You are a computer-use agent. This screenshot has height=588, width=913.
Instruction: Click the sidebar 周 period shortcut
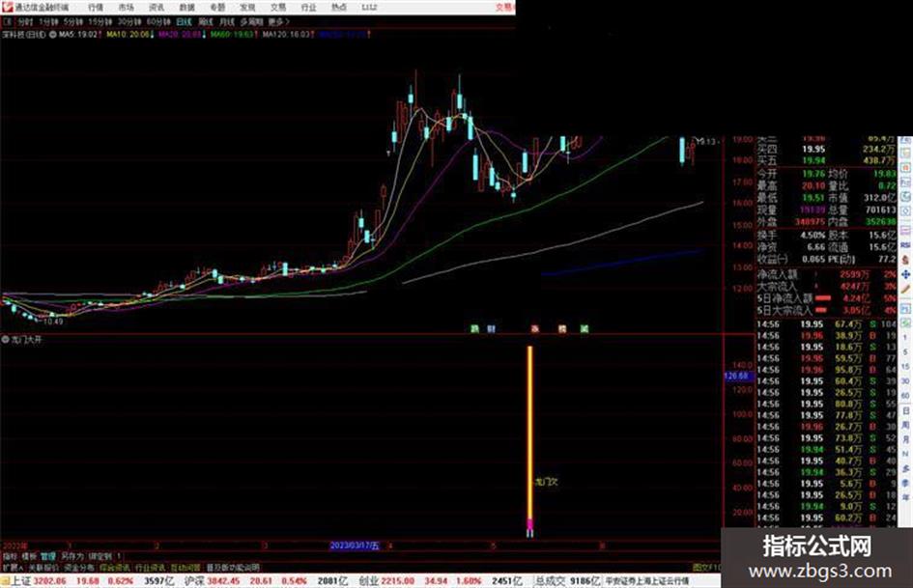[905, 425]
